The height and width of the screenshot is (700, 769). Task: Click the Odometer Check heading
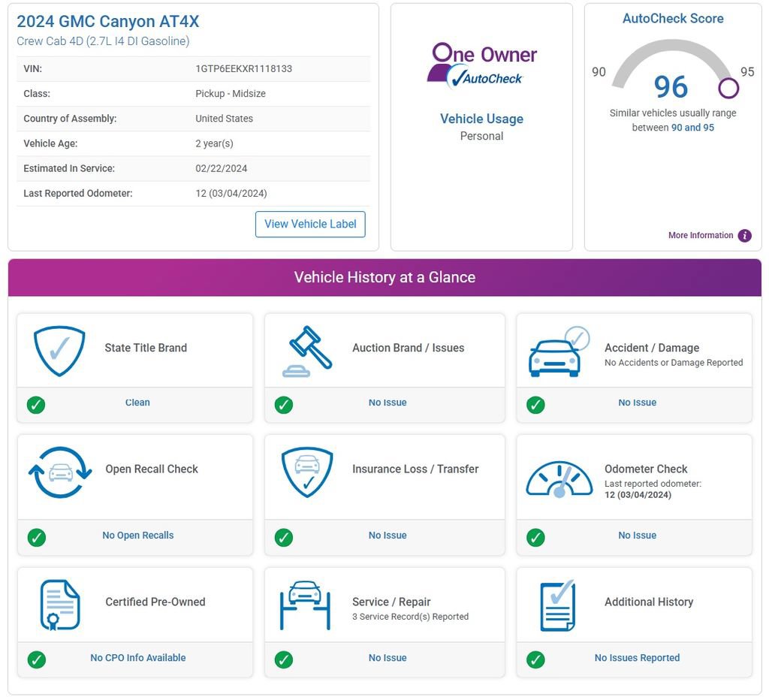point(646,469)
